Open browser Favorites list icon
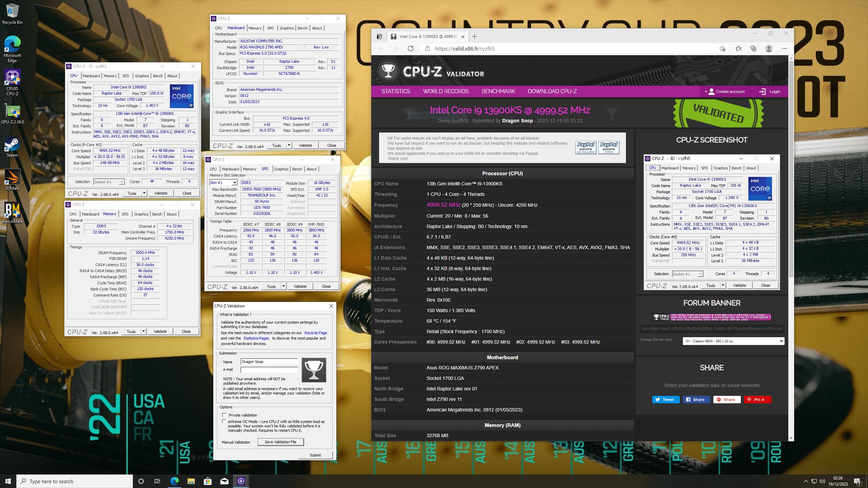 (738, 48)
